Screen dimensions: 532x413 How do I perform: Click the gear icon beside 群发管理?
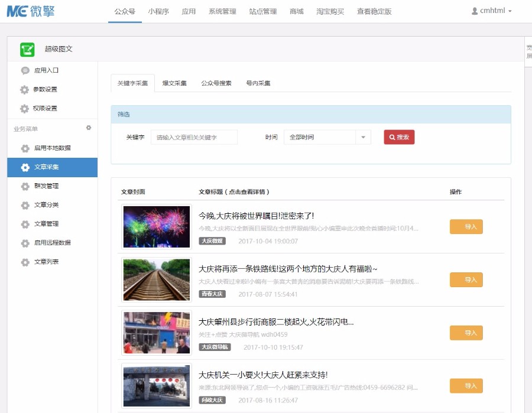(25, 186)
